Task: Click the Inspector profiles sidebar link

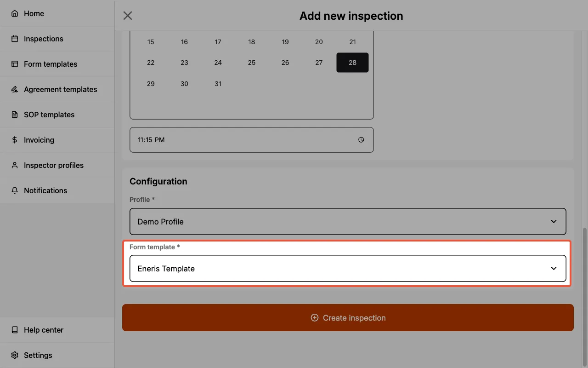Action: 54,165
